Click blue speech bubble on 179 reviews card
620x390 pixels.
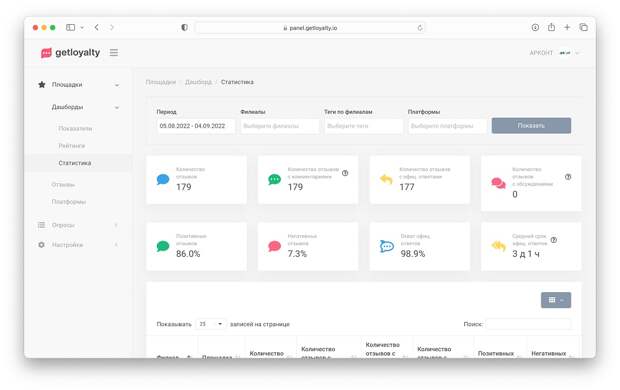click(x=163, y=180)
